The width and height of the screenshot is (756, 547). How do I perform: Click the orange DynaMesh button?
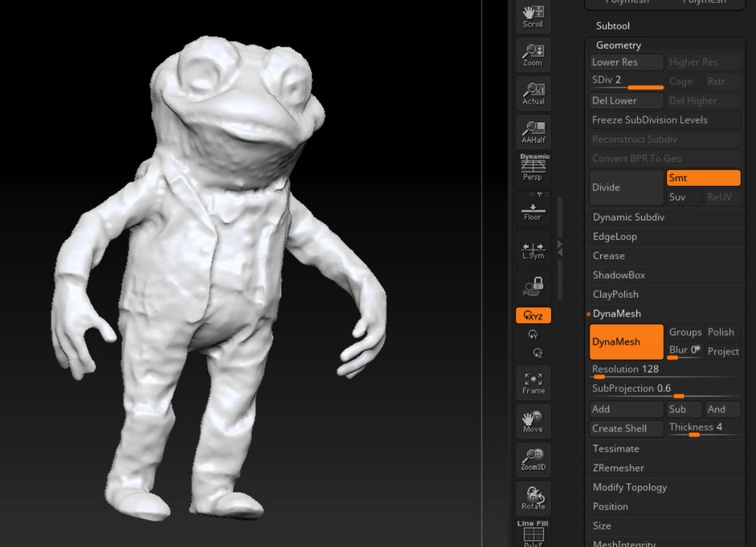pyautogui.click(x=626, y=342)
